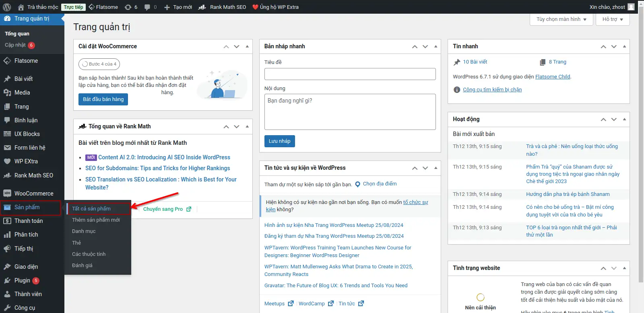Collapse Tin tức và sự kiện panel
The width and height of the screenshot is (644, 313).
point(436,168)
